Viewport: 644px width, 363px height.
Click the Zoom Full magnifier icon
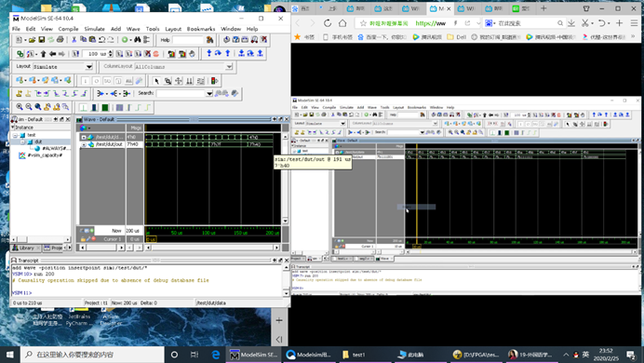click(x=38, y=107)
